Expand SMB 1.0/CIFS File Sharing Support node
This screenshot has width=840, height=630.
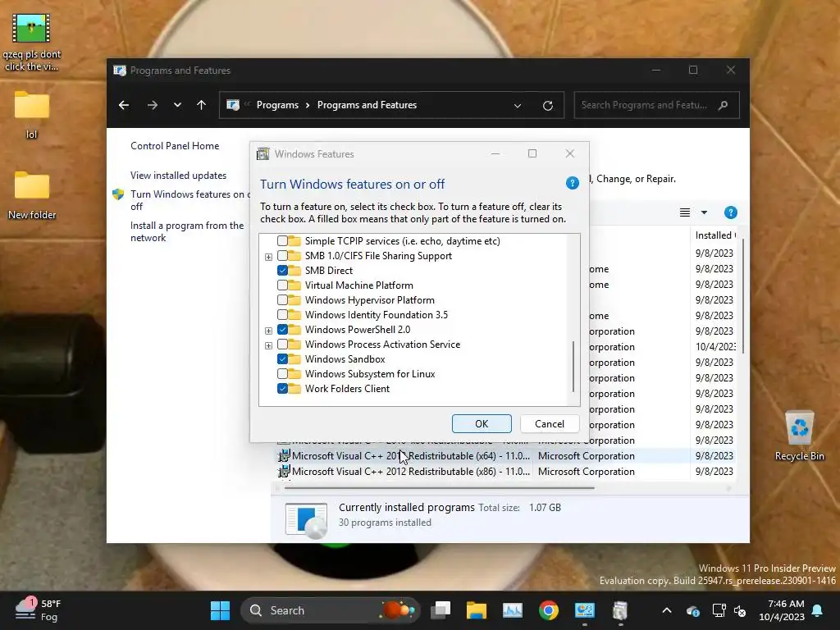click(268, 257)
